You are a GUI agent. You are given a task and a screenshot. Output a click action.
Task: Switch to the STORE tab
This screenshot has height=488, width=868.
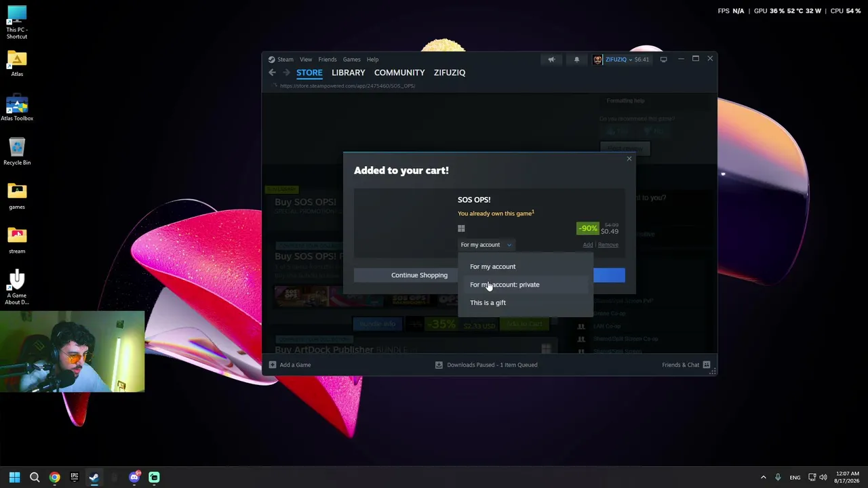coord(309,73)
